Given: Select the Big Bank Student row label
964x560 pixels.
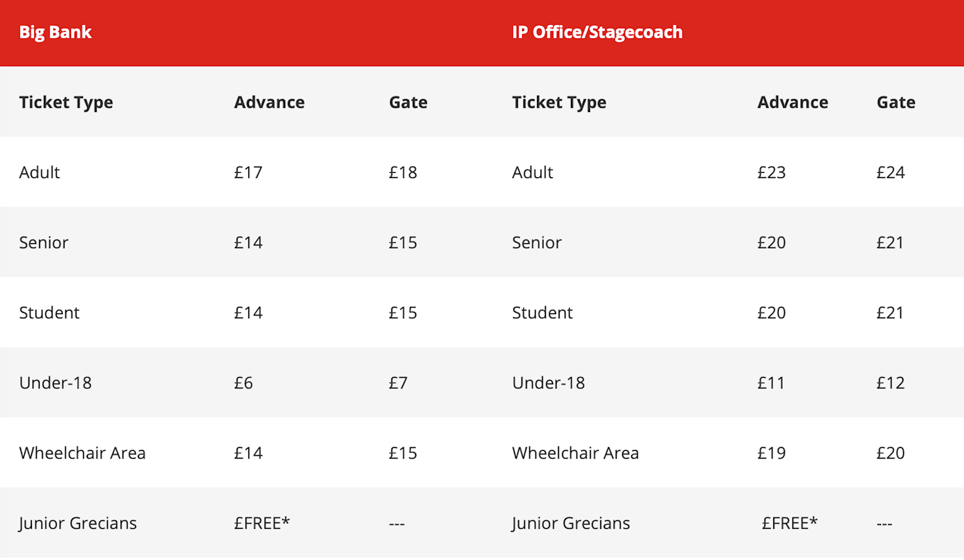Looking at the screenshot, I should [49, 313].
